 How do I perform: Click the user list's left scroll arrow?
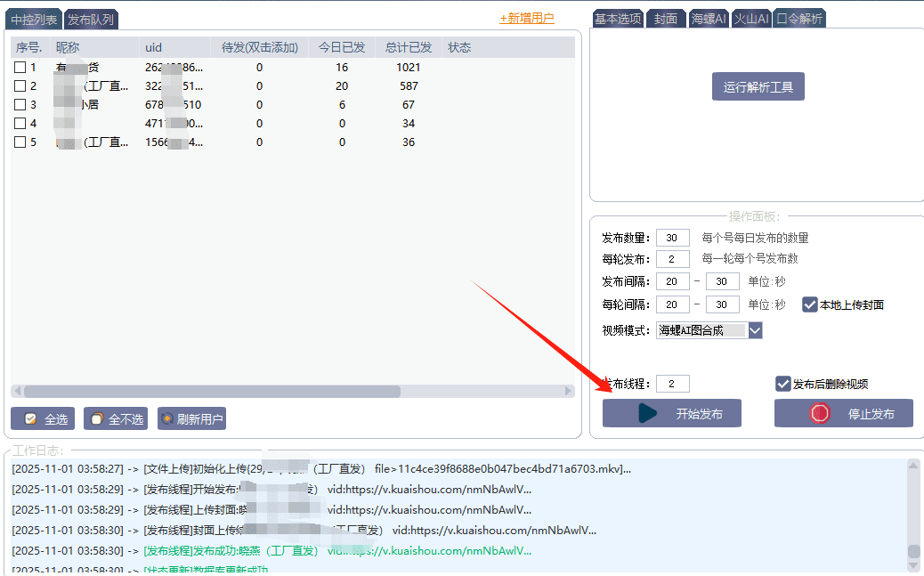(x=17, y=392)
